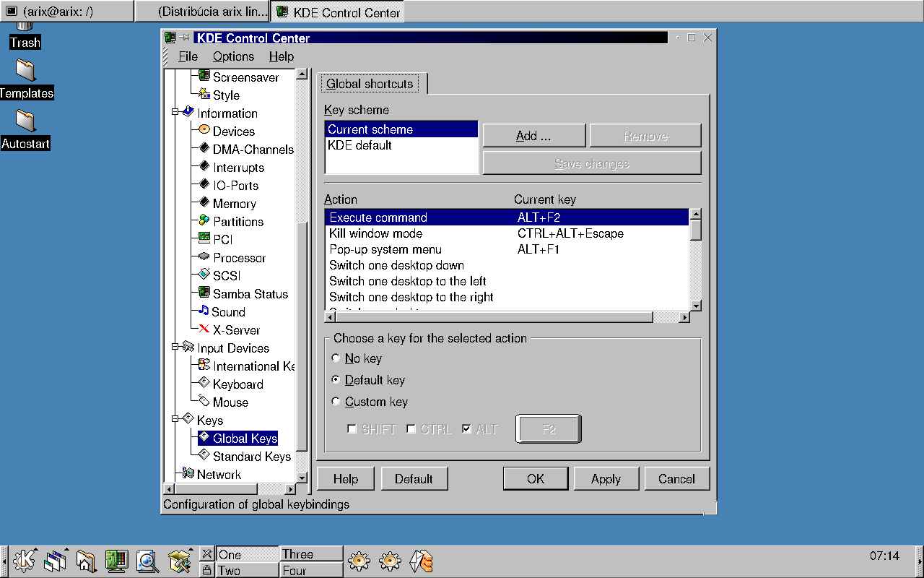Toggle the window sticky pin in titlebar

(185, 38)
